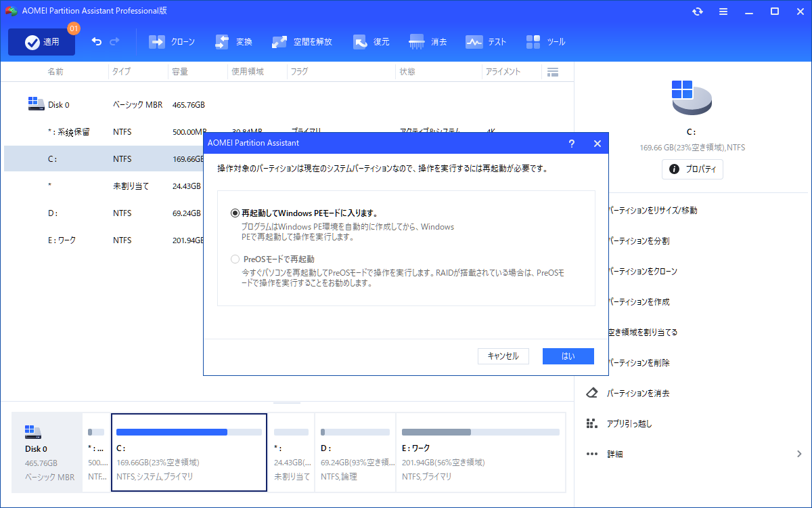Click the アプリ引っ越し app mover icon
The image size is (812, 508).
[x=592, y=423]
